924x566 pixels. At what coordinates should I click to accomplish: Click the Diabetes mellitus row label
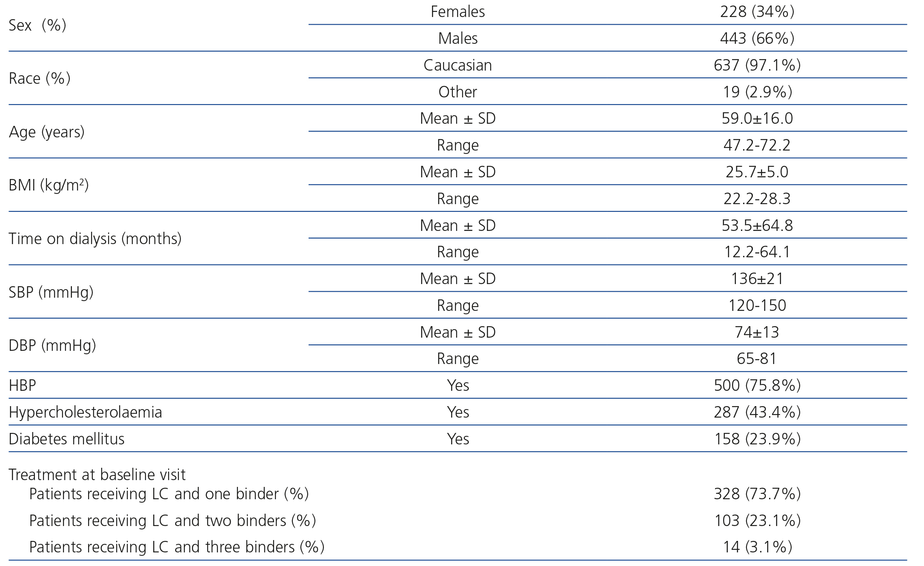coord(66,439)
